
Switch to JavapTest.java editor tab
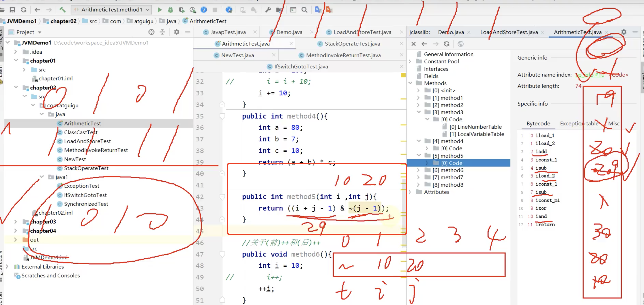coord(228,32)
